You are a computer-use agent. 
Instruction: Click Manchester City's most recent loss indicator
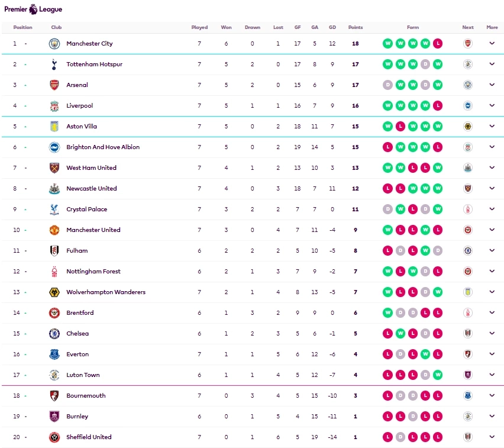[x=437, y=44]
